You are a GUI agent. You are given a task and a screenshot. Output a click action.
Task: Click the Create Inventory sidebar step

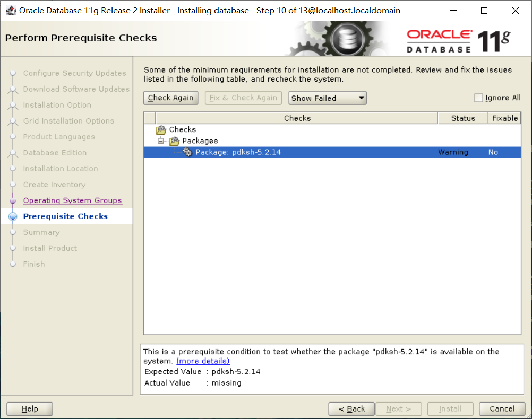point(54,185)
